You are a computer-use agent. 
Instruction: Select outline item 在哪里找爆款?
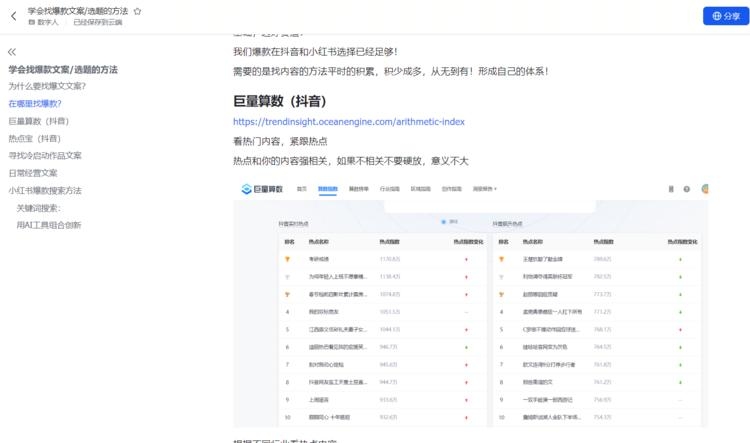35,103
